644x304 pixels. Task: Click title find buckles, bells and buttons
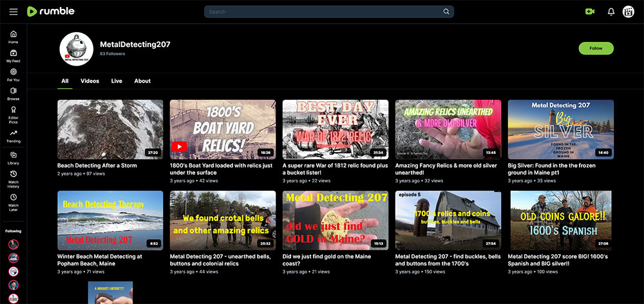(x=448, y=260)
